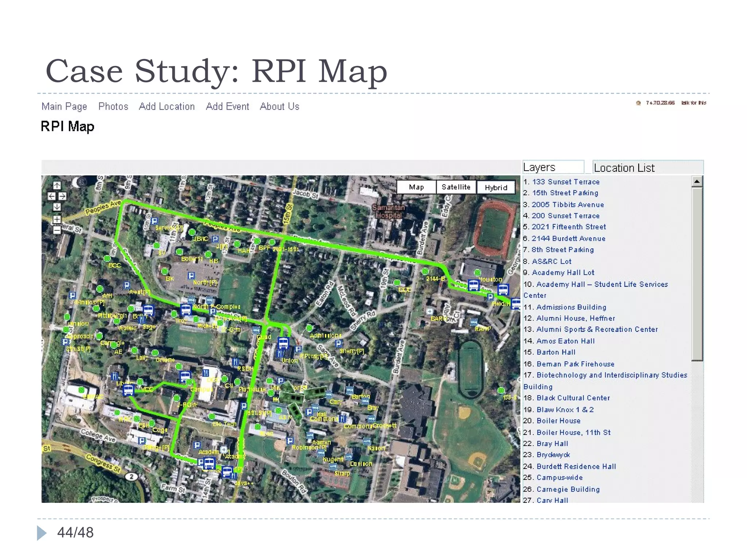Open Carnegie Building location

[x=568, y=489]
